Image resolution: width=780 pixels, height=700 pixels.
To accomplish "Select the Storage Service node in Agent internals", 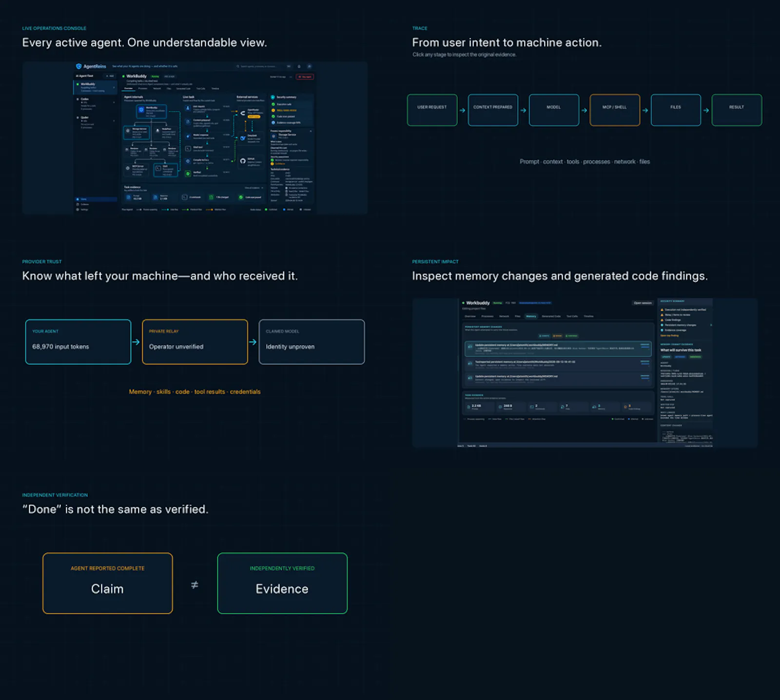I will pos(136,133).
